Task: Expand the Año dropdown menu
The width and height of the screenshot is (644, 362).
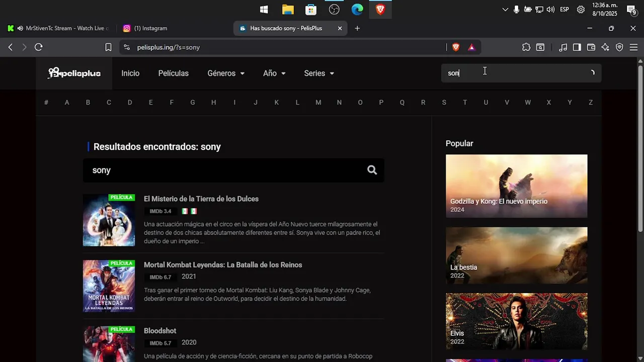Action: click(274, 73)
